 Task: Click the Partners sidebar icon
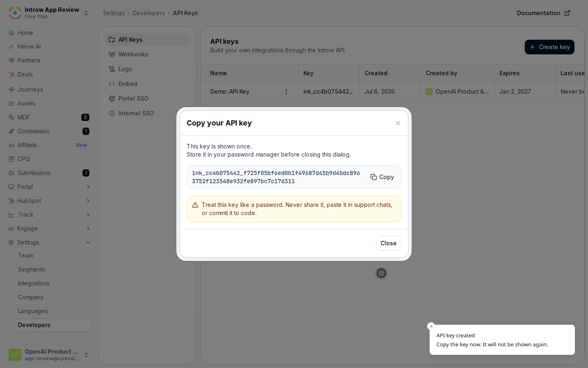pos(11,61)
